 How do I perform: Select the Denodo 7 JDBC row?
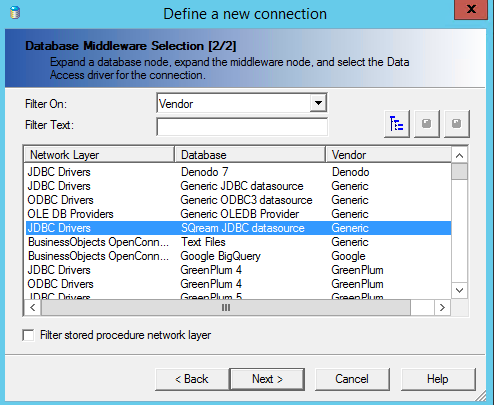click(238, 172)
